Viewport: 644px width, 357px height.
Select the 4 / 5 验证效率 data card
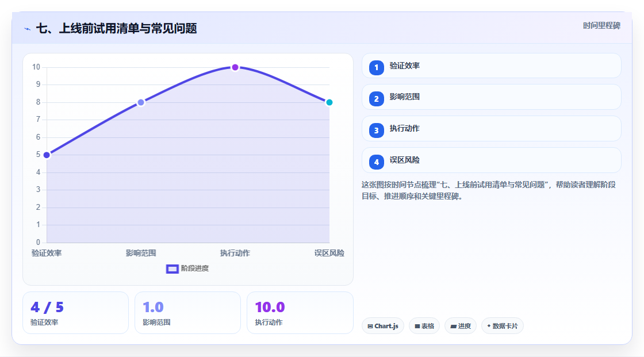coord(75,313)
